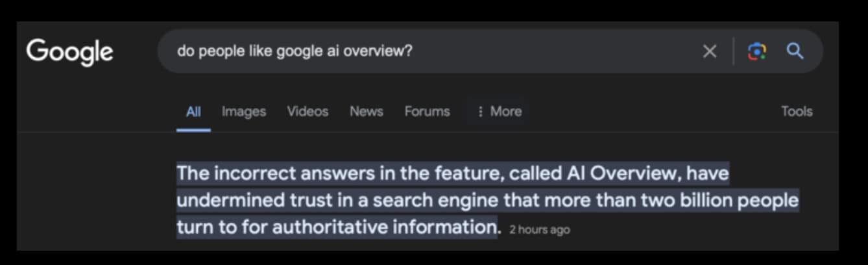
Task: Show Forums results
Action: 427,112
